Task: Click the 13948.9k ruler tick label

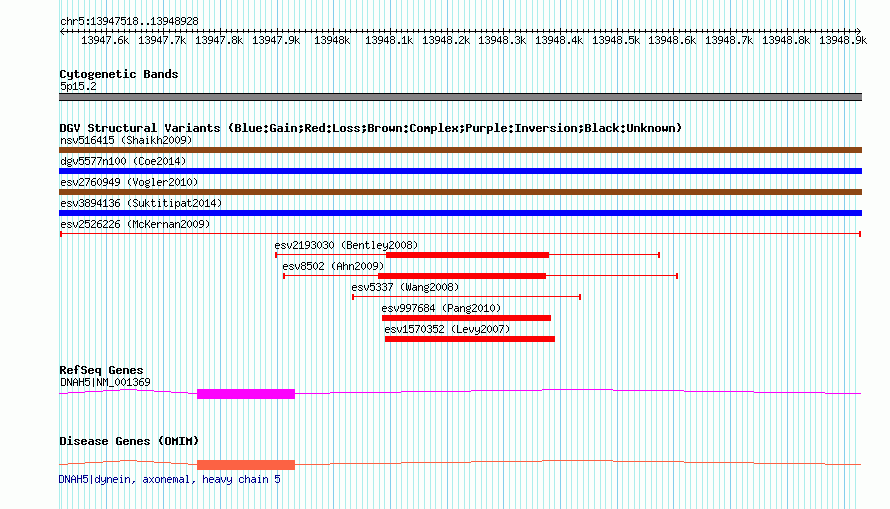Action: coord(843,40)
